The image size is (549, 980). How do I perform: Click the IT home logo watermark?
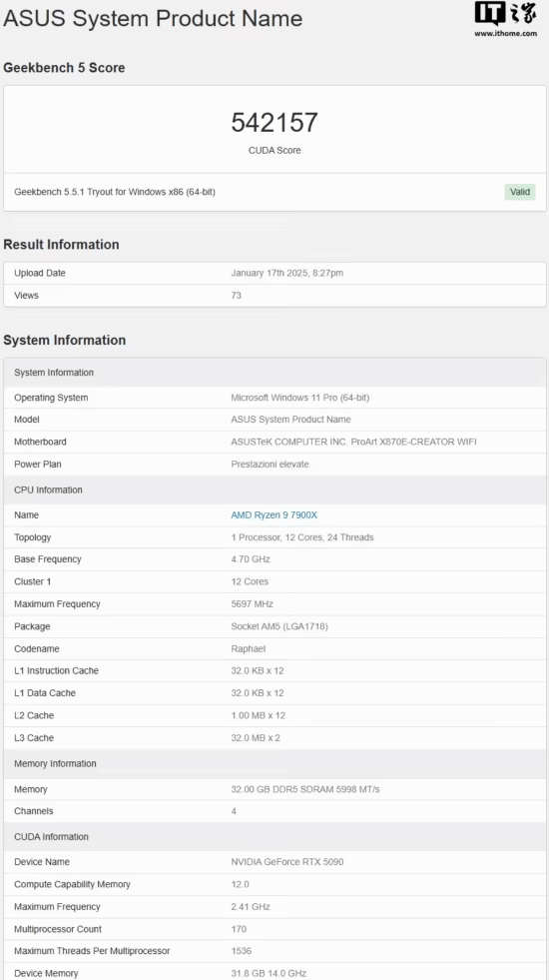(x=505, y=14)
